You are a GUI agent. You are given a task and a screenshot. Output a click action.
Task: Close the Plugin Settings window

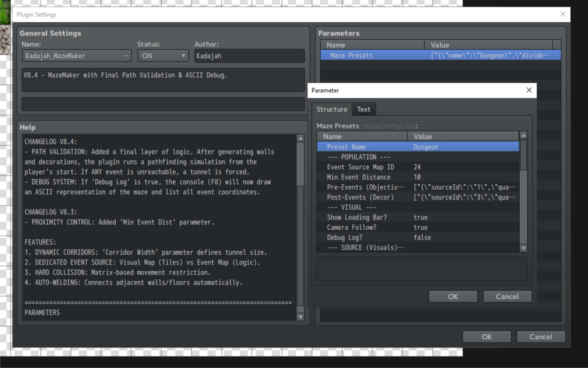pyautogui.click(x=563, y=14)
